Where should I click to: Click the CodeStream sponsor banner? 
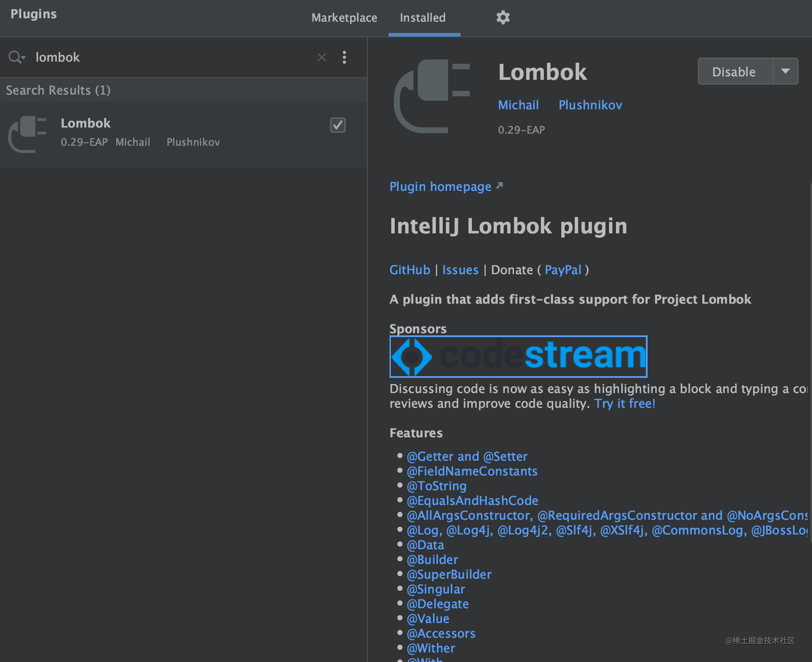point(518,357)
